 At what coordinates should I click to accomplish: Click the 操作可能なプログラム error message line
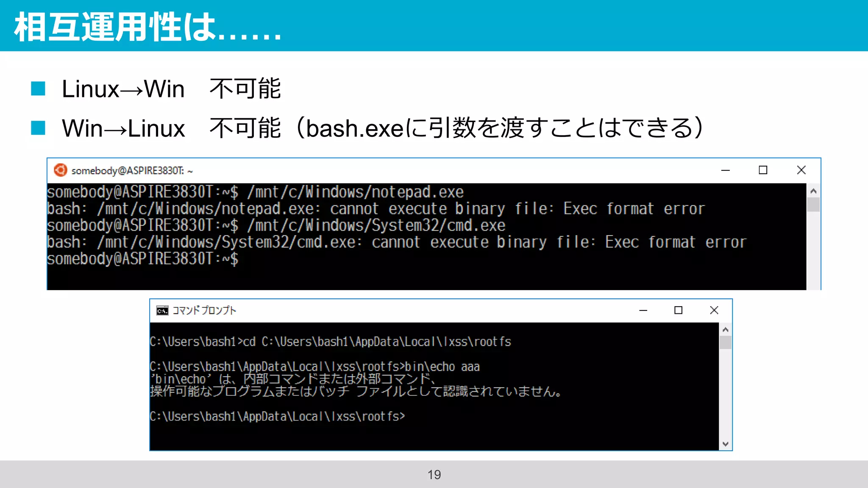pyautogui.click(x=356, y=391)
